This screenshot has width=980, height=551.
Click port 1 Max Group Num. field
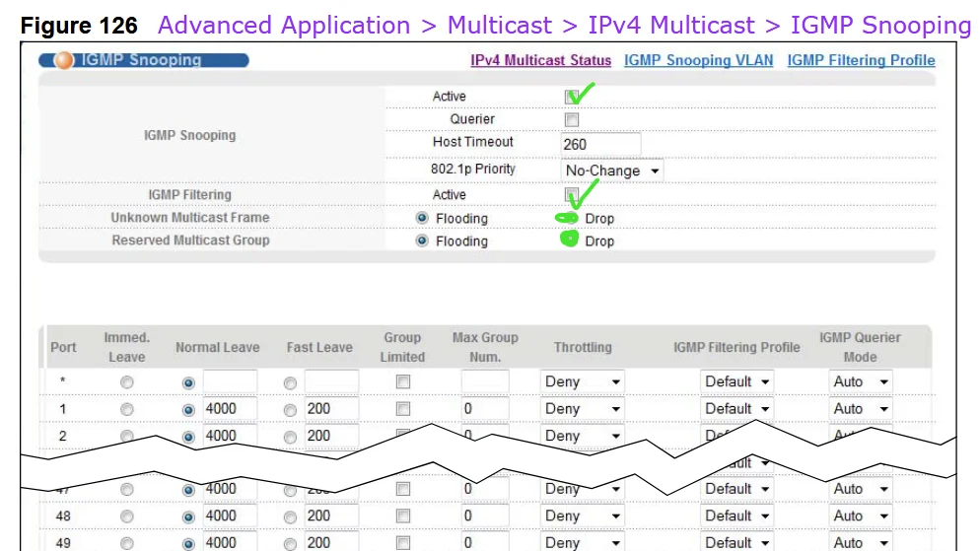point(485,408)
